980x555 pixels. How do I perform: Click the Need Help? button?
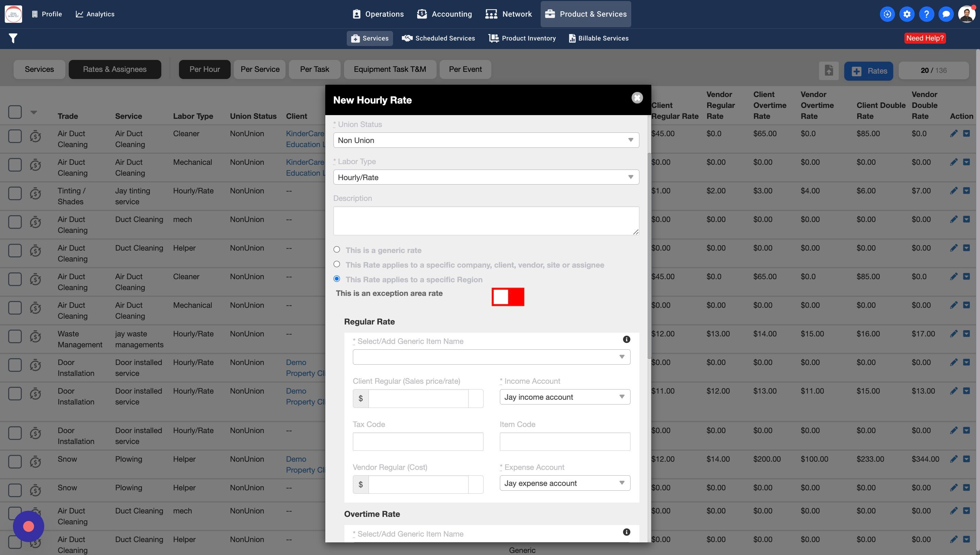point(925,38)
